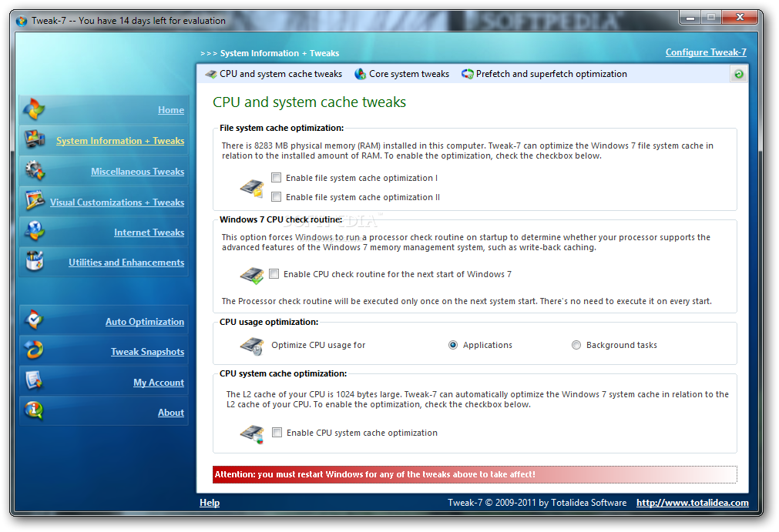Open My Account page
Screen dimensions: 779x532
click(x=159, y=383)
